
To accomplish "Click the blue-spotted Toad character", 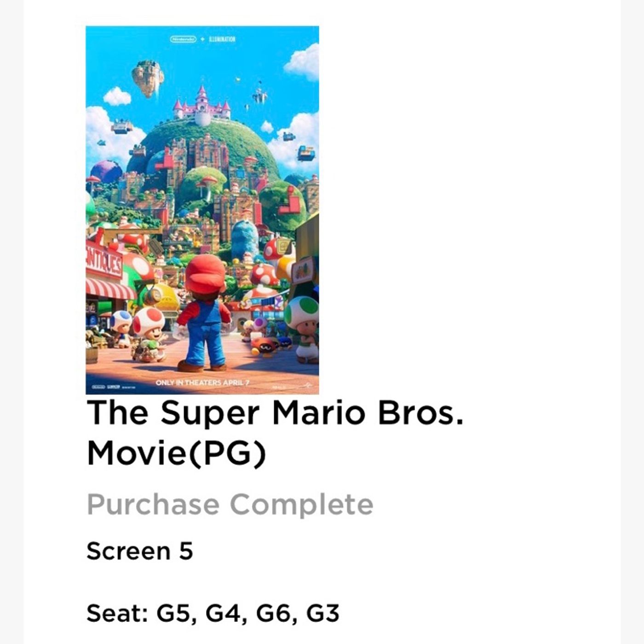I will point(121,328).
